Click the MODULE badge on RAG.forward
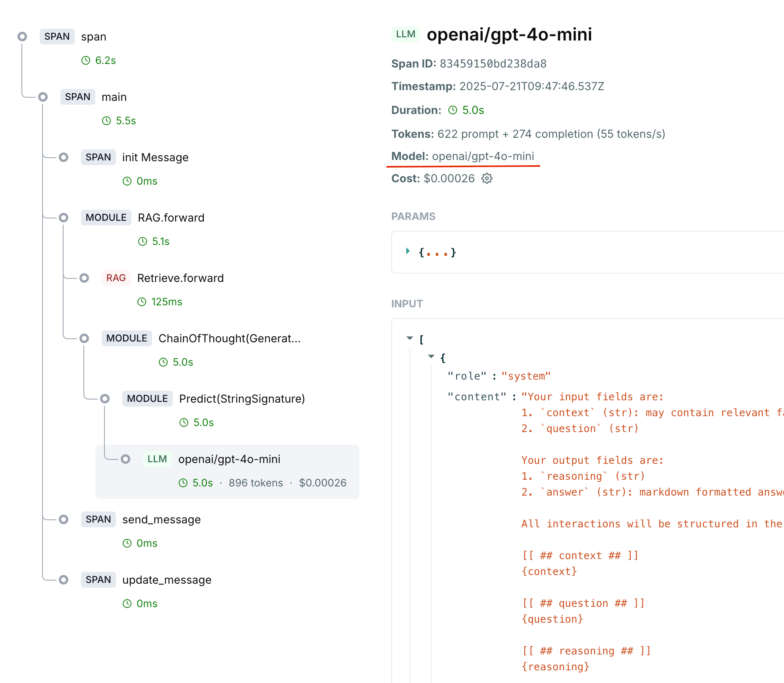Screen dimensions: 784x683 pyautogui.click(x=106, y=218)
